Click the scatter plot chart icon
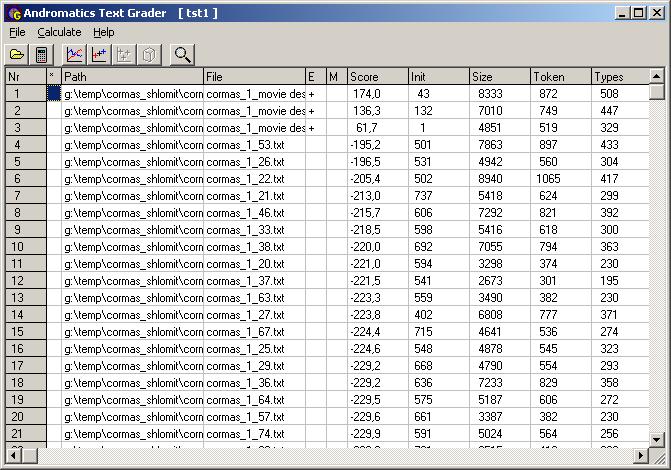The width and height of the screenshot is (671, 470). [x=99, y=55]
